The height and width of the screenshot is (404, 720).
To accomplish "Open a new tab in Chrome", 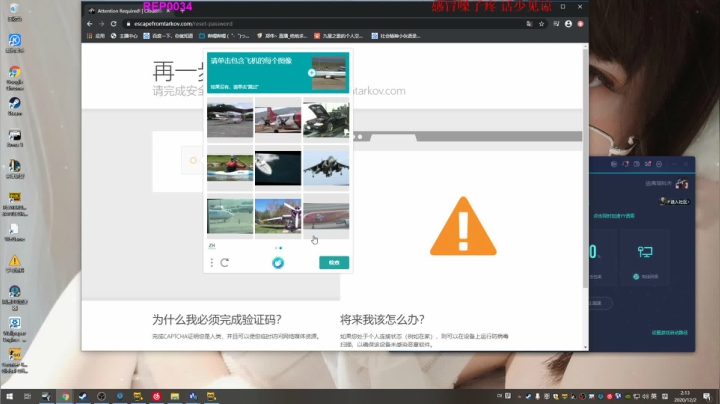I will click(x=182, y=11).
